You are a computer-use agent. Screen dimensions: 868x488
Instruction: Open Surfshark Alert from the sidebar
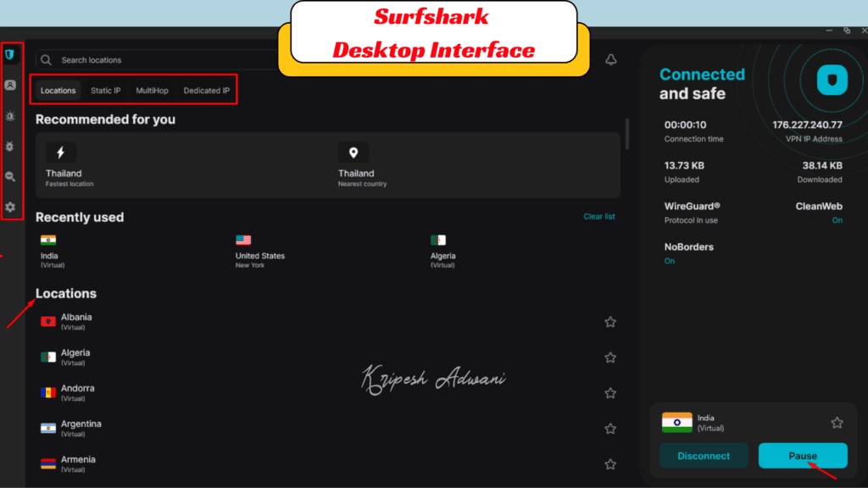tap(11, 116)
